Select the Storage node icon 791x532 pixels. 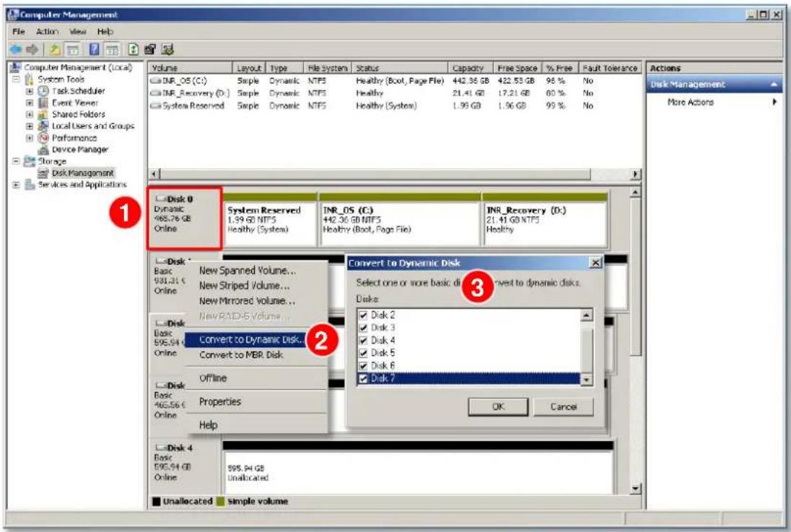tap(30, 162)
